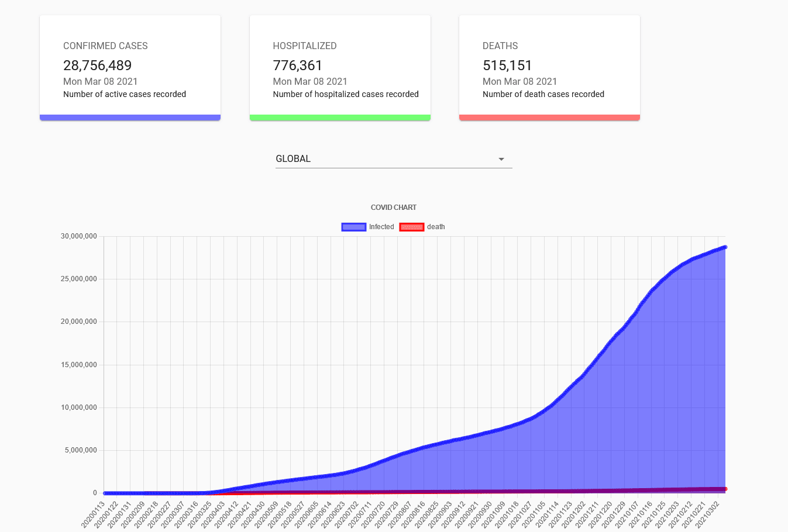Click the red bar under DEATHS card
Viewport: 788px width, 532px height.
point(549,118)
